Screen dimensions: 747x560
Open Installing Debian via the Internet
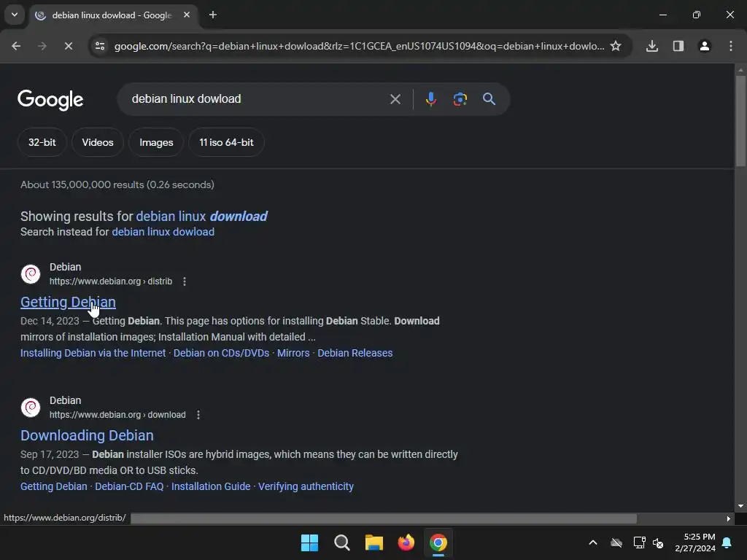[x=93, y=353]
